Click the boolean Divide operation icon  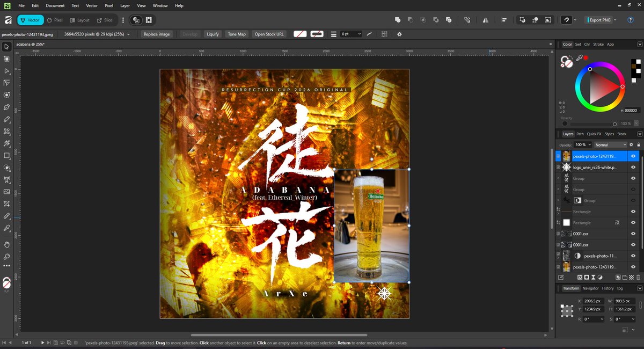click(x=448, y=20)
